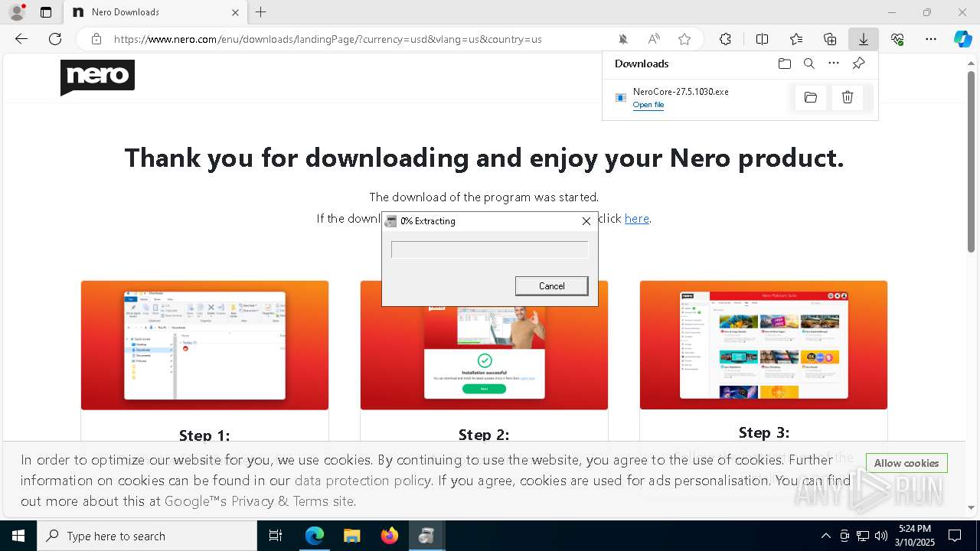
Task: Open Collections icon
Action: (830, 39)
